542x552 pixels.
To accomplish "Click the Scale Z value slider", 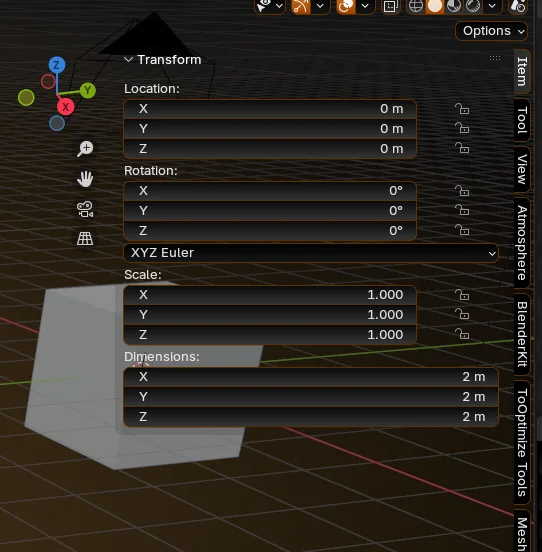I will (x=270, y=334).
